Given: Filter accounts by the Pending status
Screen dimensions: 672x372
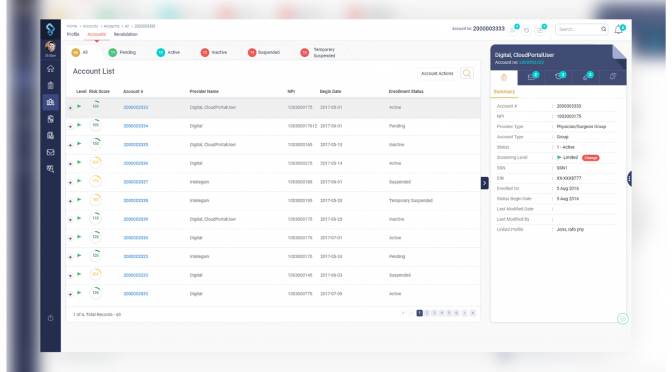Looking at the screenshot, I should click(x=123, y=52).
